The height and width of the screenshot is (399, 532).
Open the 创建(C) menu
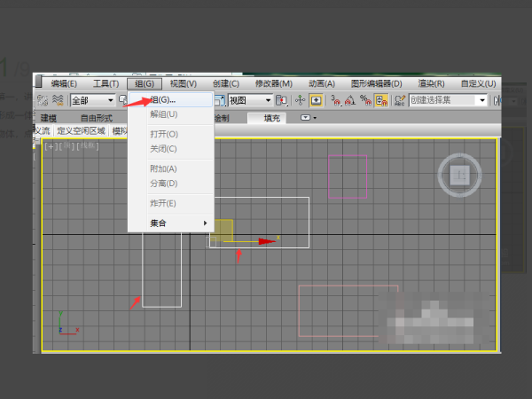click(226, 83)
